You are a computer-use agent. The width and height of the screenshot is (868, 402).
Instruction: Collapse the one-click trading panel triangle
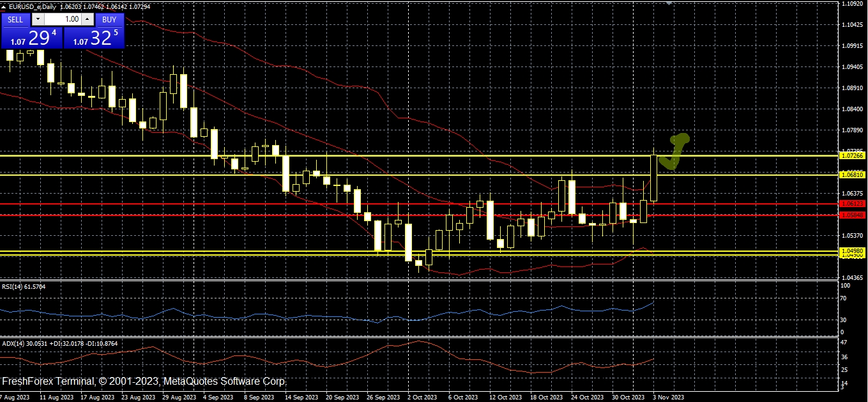click(4, 6)
